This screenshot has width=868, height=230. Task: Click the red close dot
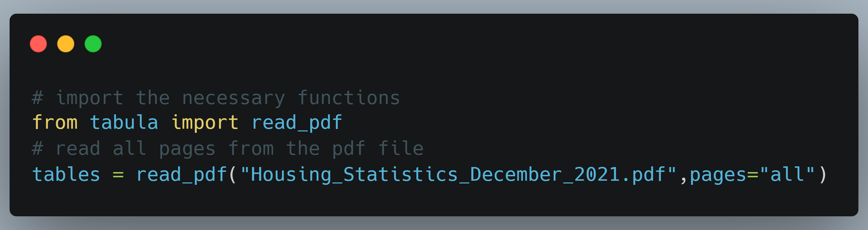click(38, 44)
